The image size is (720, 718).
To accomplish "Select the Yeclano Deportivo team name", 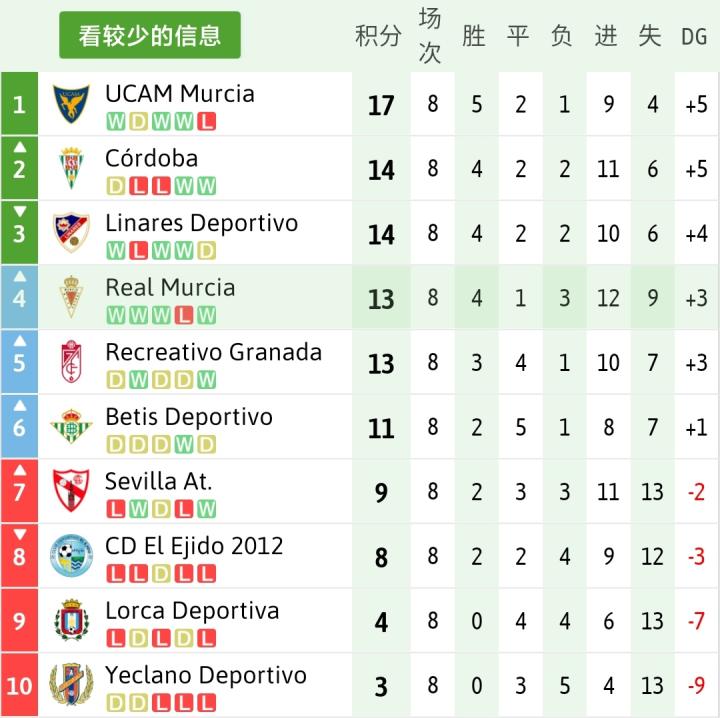I will 206,675.
